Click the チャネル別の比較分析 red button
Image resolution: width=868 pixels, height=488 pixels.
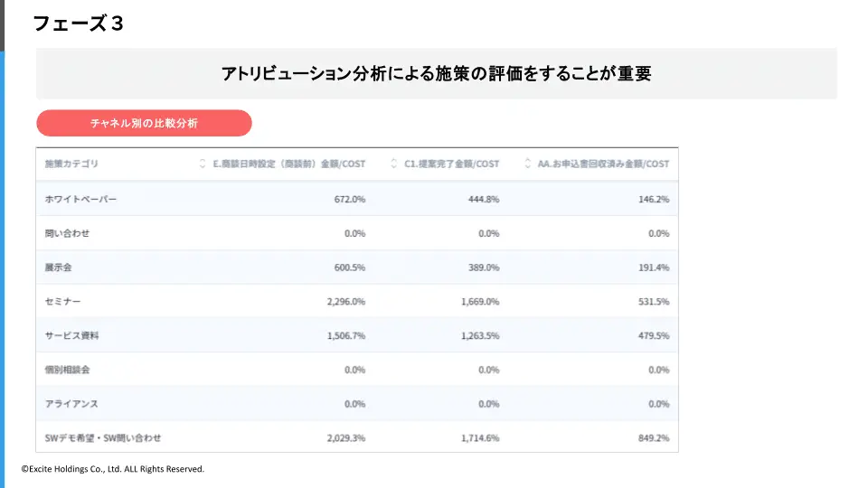point(144,123)
